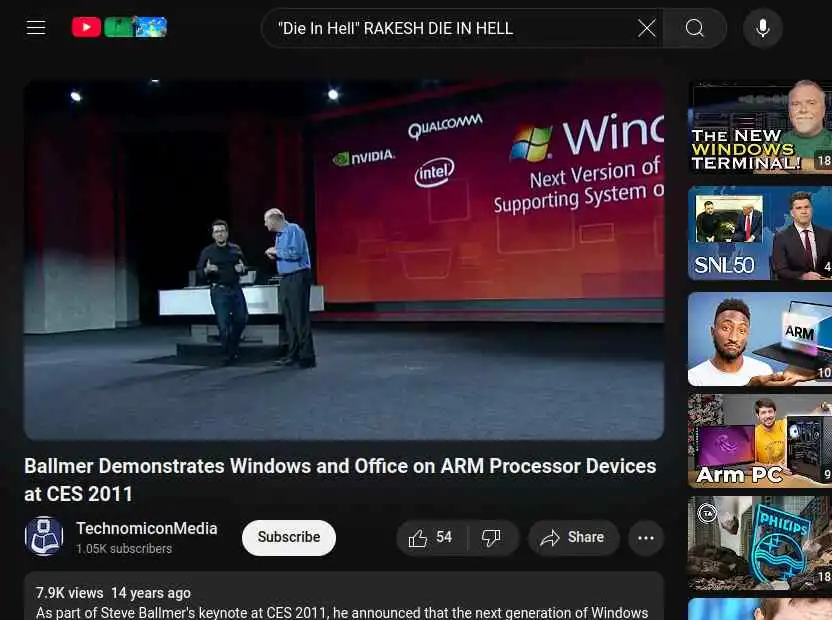The image size is (832, 620).
Task: Click the Ballmer keynote video player
Action: 344,260
